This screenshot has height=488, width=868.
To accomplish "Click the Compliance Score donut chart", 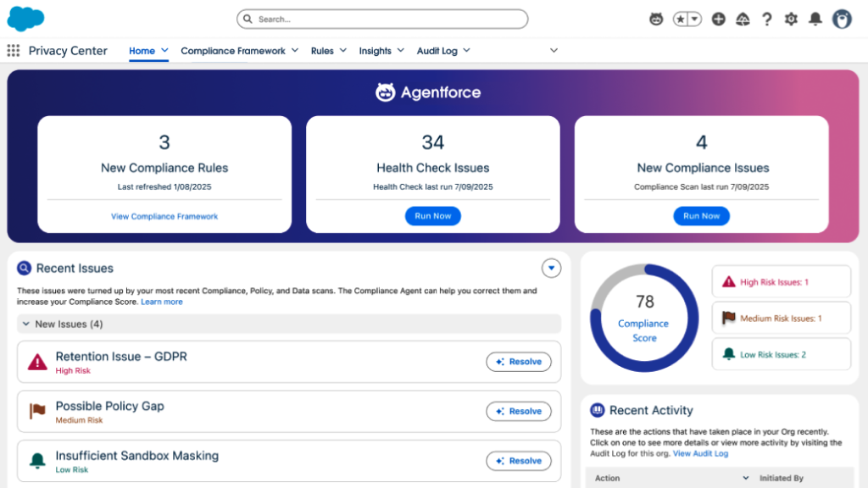I will pyautogui.click(x=643, y=319).
